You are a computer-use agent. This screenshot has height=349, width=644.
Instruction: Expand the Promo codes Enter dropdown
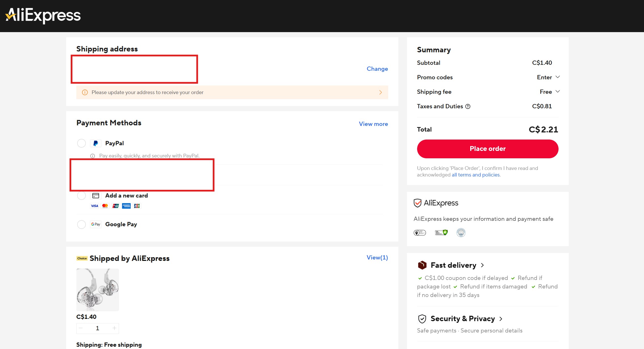tap(548, 77)
